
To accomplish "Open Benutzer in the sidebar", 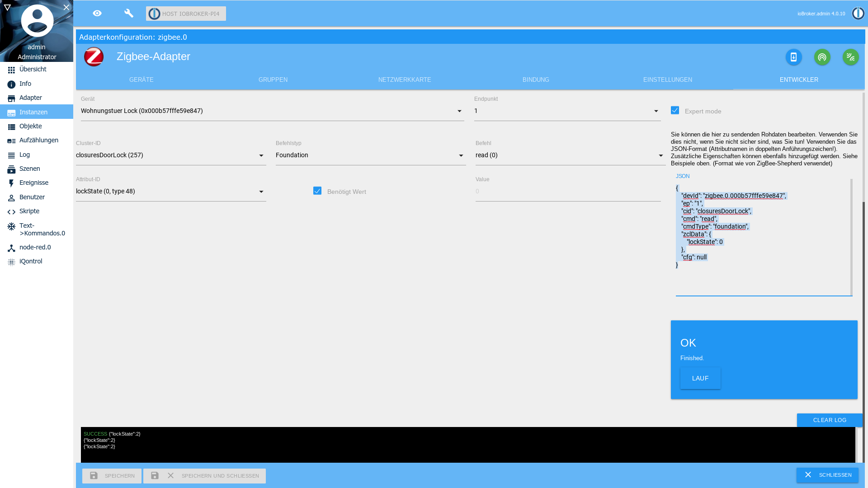I will click(37, 197).
